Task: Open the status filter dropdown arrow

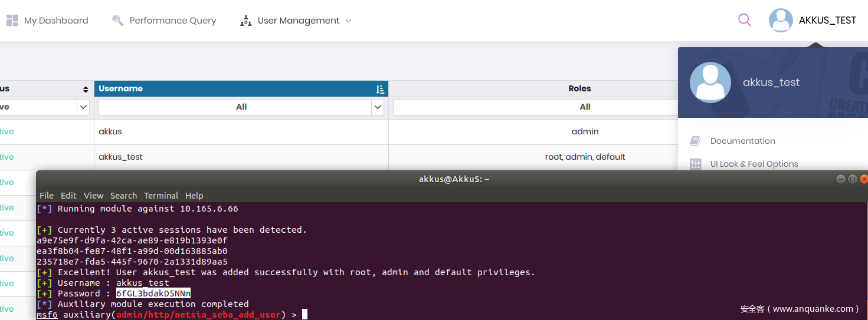Action: click(x=84, y=107)
